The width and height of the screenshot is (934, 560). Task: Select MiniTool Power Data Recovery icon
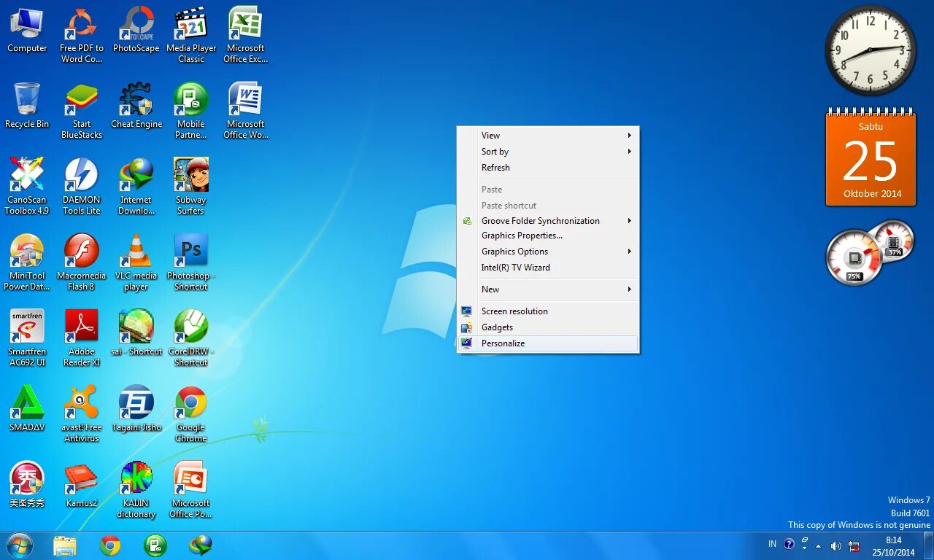pyautogui.click(x=27, y=263)
